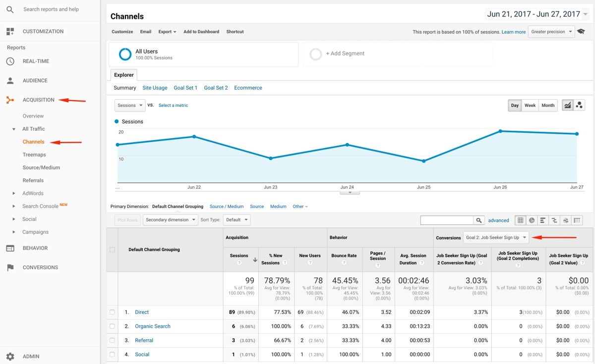Select the Term cloud view icon

coord(566,220)
